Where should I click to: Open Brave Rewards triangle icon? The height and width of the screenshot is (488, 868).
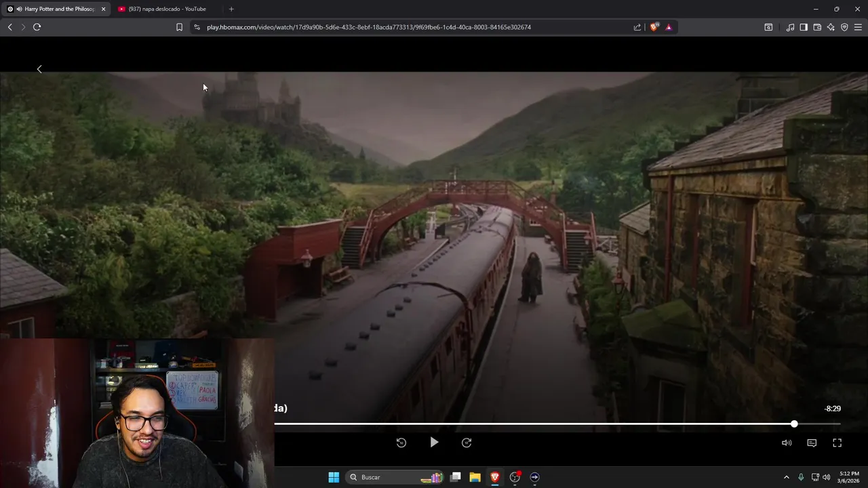[x=669, y=27]
